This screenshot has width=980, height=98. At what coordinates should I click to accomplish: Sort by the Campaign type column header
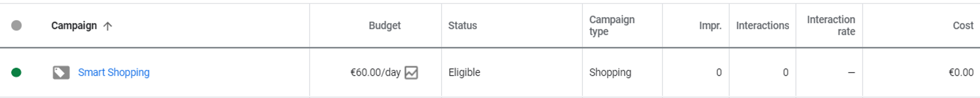612,26
